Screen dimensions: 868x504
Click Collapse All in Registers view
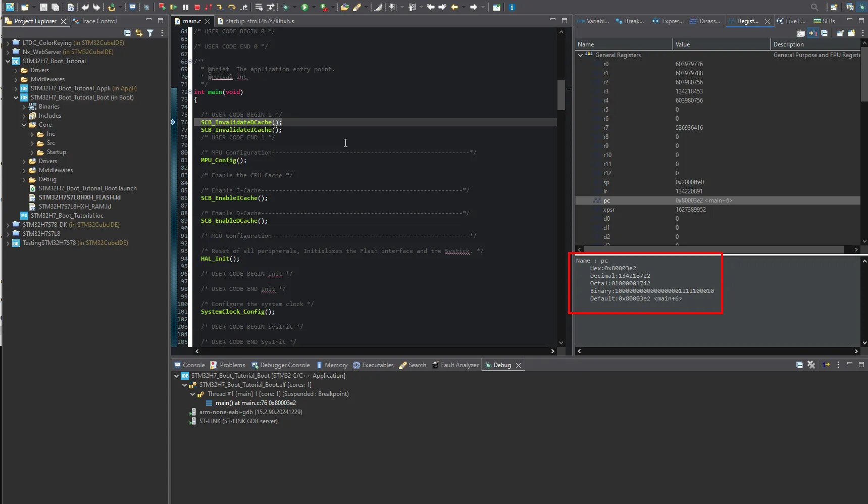(x=824, y=33)
